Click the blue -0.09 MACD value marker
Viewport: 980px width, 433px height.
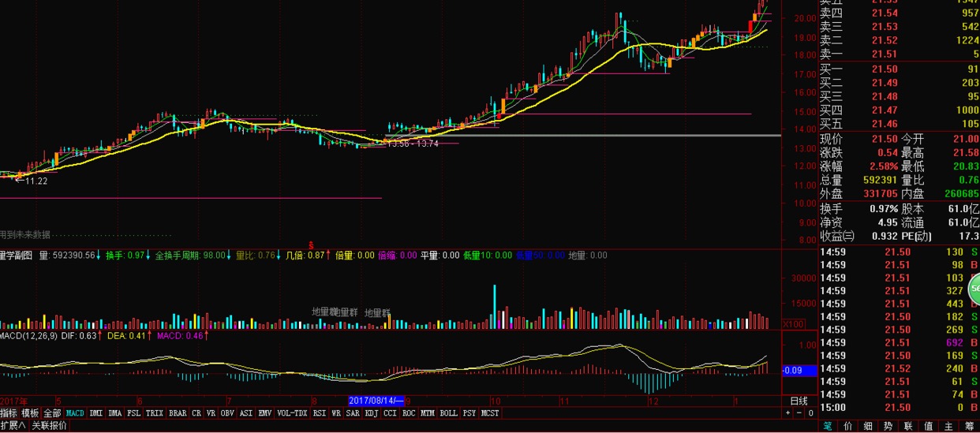792,370
